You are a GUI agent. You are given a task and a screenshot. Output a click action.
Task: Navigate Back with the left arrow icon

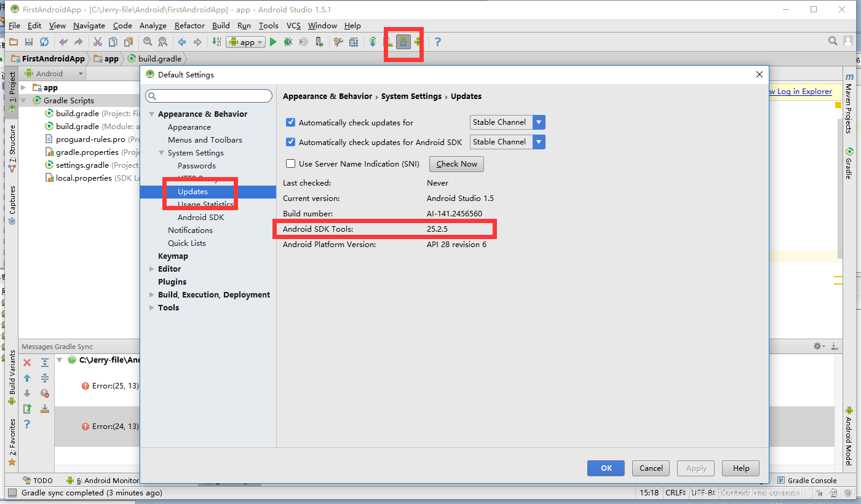pyautogui.click(x=182, y=42)
